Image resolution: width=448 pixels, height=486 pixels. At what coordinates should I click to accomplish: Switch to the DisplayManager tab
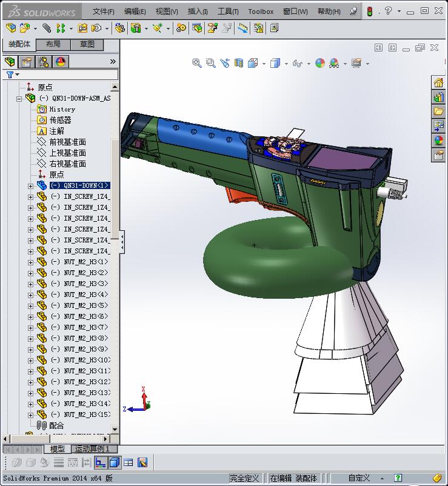coord(61,62)
